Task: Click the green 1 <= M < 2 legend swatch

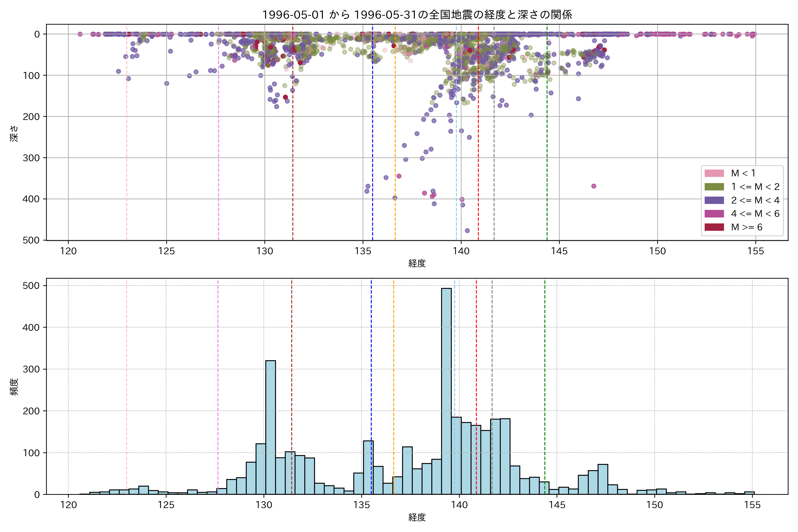Action: tap(714, 187)
